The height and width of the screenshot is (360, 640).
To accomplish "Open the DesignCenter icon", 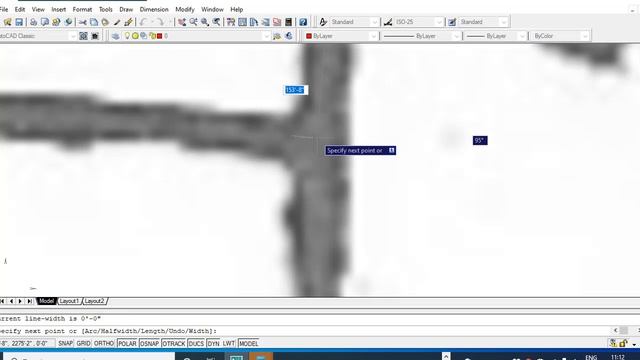I will (x=242, y=22).
